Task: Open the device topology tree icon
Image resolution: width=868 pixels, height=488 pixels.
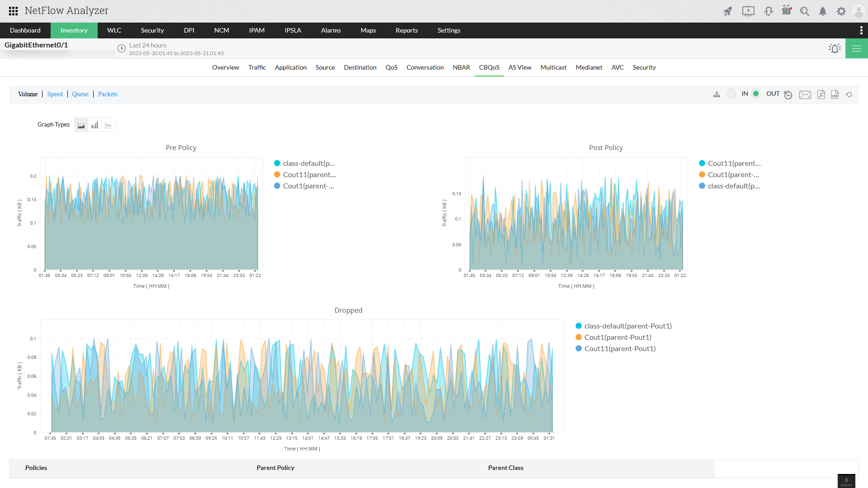Action: [x=717, y=94]
